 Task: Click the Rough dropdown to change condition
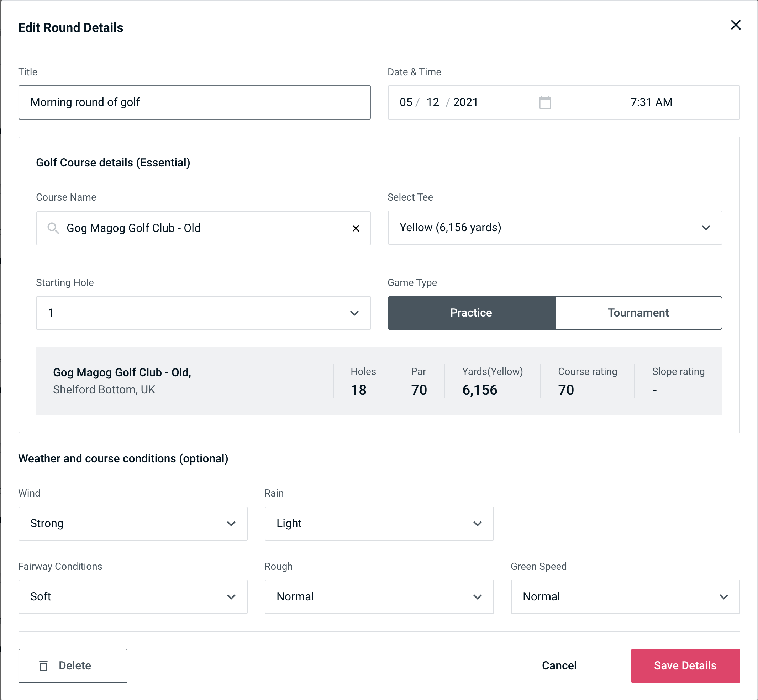pos(379,597)
